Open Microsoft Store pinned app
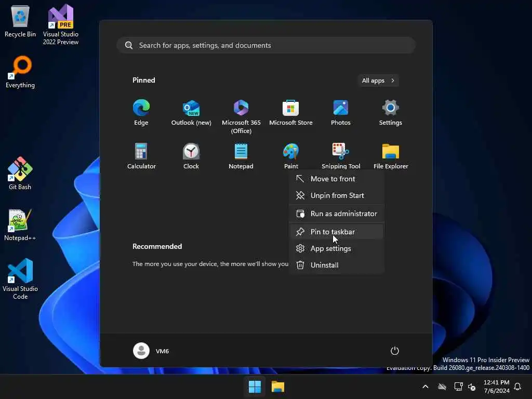Image resolution: width=532 pixels, height=399 pixels. 291,113
